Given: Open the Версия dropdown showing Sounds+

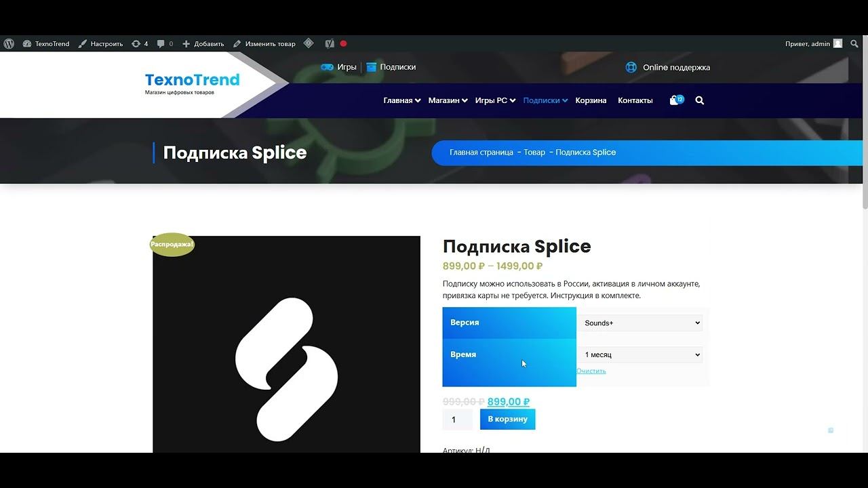Looking at the screenshot, I should (x=641, y=323).
